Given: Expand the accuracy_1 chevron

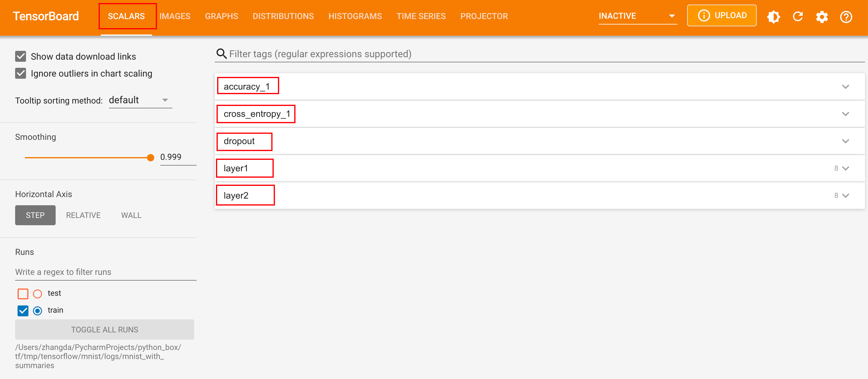Looking at the screenshot, I should click(x=845, y=87).
